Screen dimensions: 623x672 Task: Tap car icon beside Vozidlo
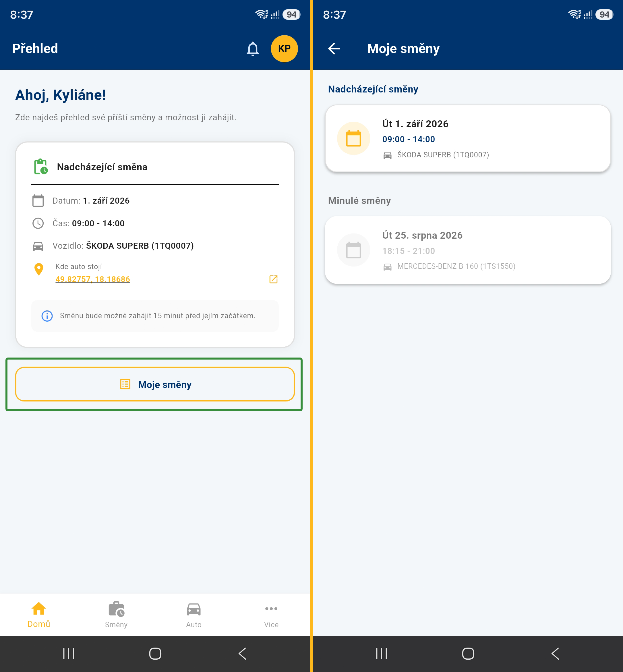click(38, 246)
